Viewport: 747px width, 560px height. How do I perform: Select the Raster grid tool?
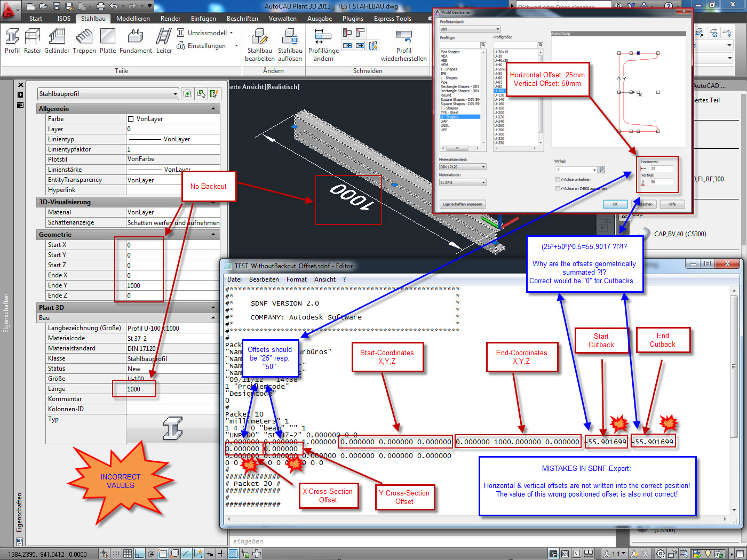[x=33, y=41]
